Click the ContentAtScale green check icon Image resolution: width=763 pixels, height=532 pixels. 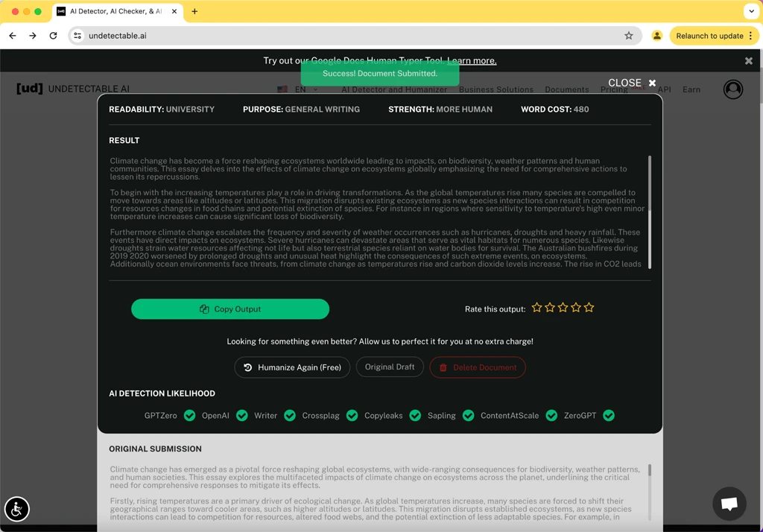tap(552, 416)
